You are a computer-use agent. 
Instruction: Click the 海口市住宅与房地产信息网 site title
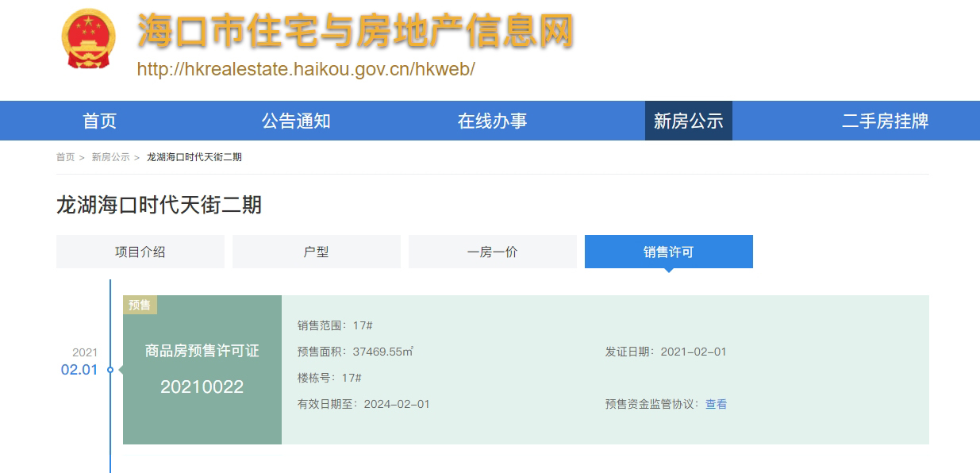coord(355,33)
